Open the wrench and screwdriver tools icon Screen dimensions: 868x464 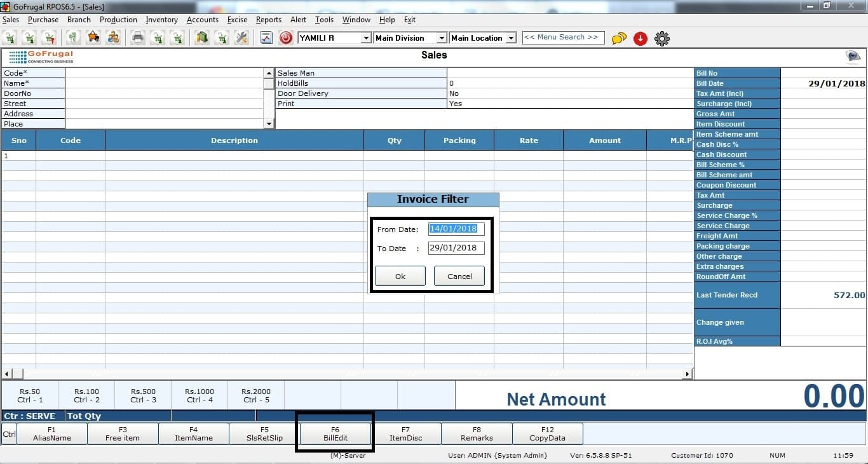click(x=241, y=38)
